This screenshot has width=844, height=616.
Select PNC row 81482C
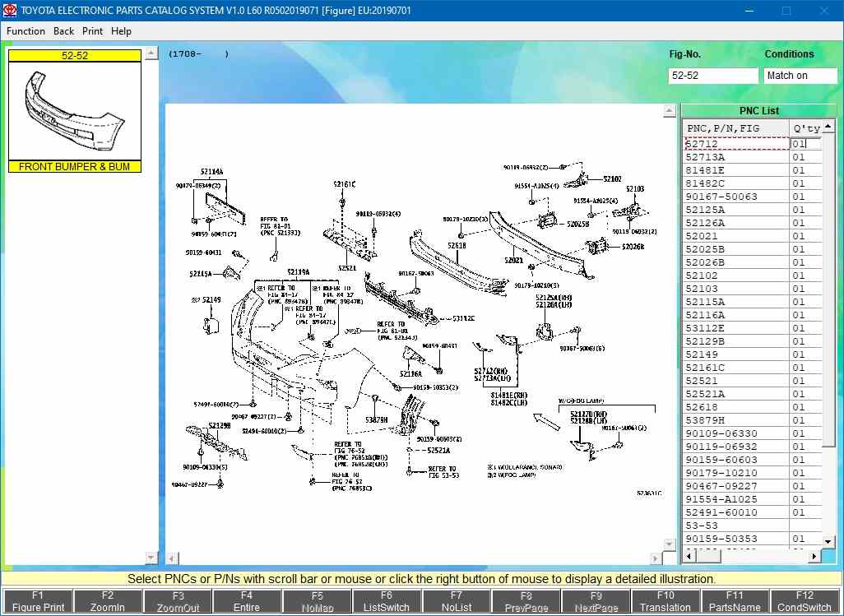pos(753,183)
